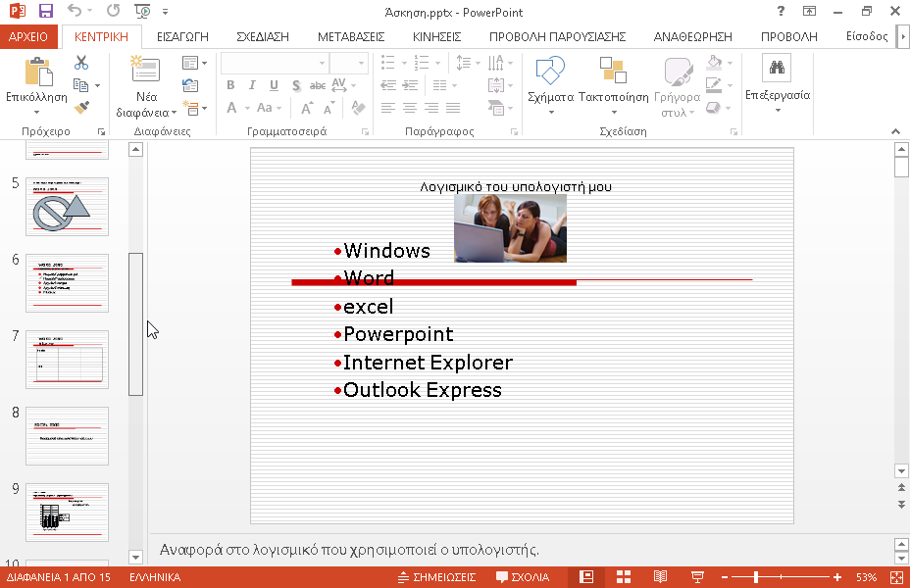Clear all text formatting
The image size is (910, 588).
click(359, 108)
